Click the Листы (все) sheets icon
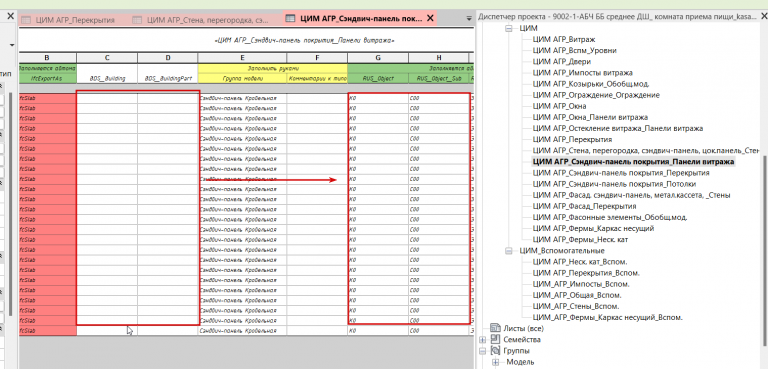The image size is (768, 369). pos(496,328)
